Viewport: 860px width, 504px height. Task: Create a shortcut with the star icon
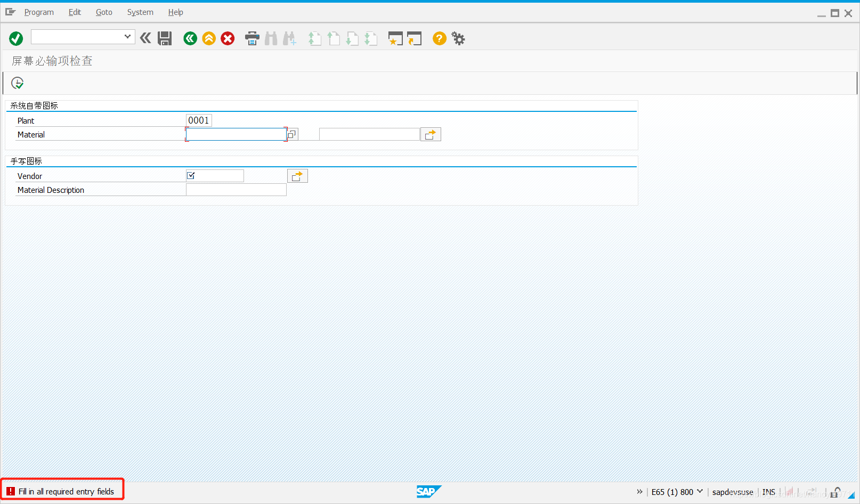[x=395, y=38]
